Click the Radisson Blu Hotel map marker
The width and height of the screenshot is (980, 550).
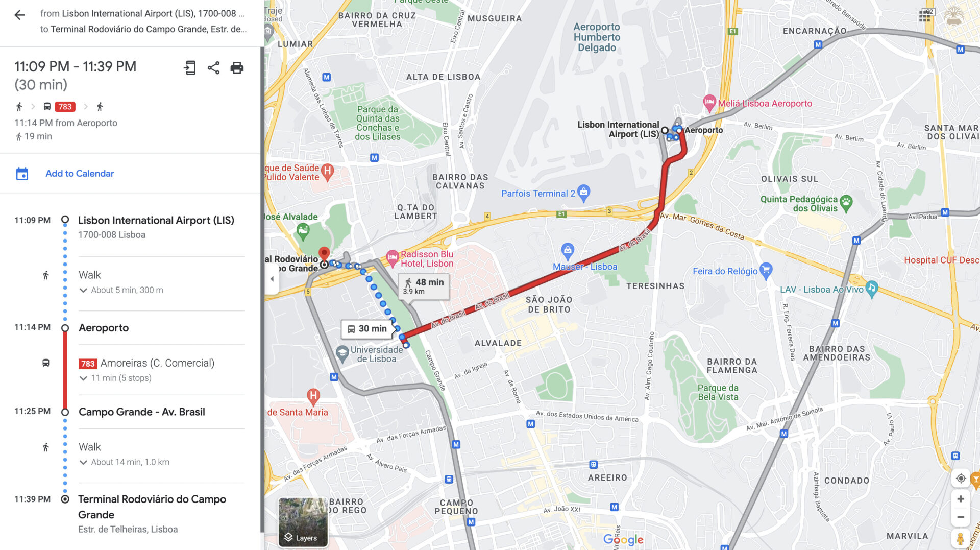point(392,258)
